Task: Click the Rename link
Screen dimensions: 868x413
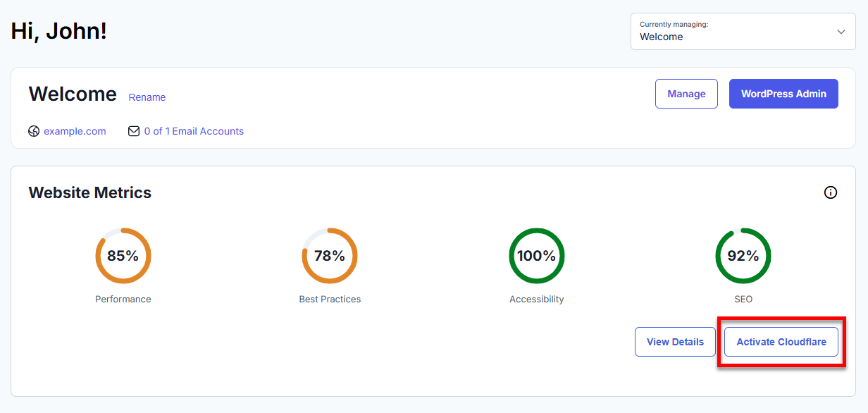Action: coord(147,97)
